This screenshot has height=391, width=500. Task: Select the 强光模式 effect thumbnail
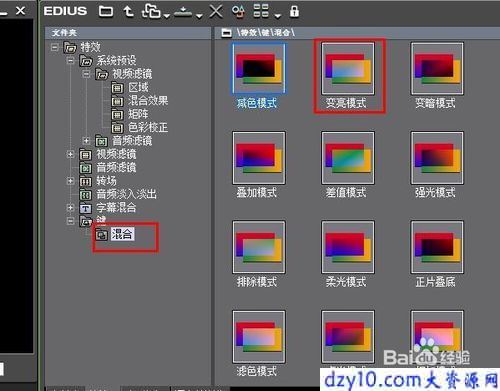click(437, 158)
